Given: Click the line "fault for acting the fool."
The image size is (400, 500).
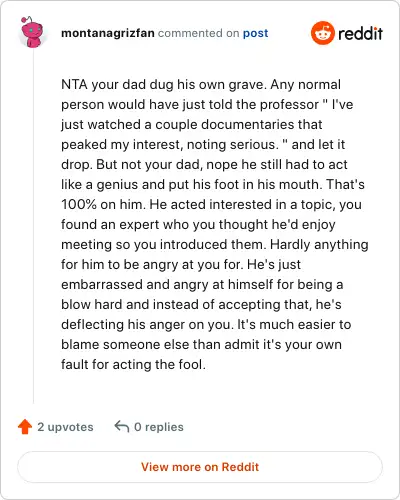Looking at the screenshot, I should 133,364.
